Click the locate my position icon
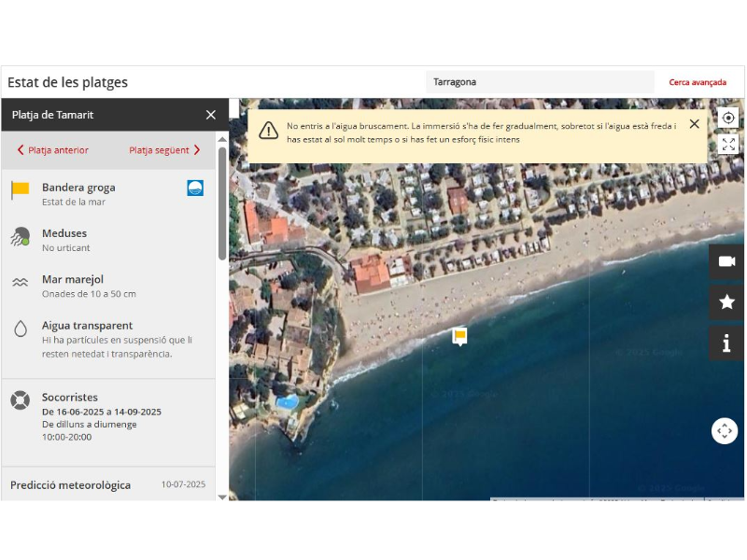The width and height of the screenshot is (747, 560). pos(728,119)
